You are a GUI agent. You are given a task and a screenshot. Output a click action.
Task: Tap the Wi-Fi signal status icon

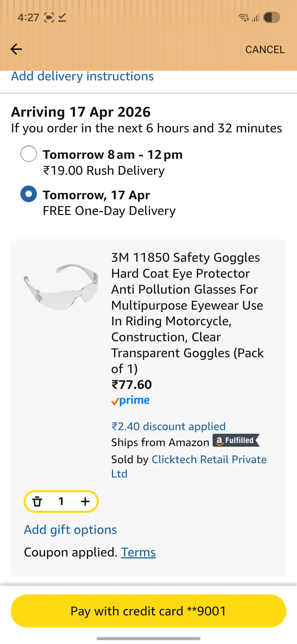point(244,18)
